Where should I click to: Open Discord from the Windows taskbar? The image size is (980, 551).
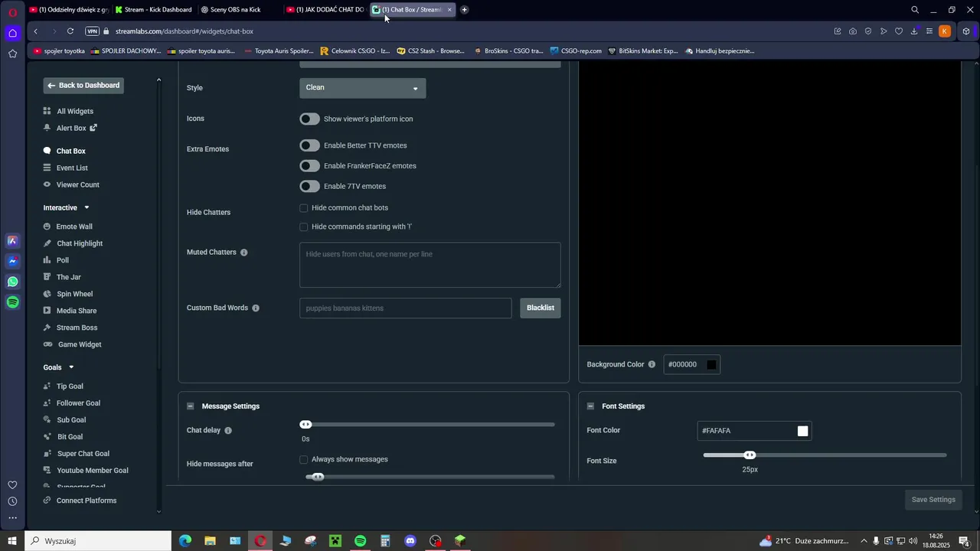click(410, 541)
